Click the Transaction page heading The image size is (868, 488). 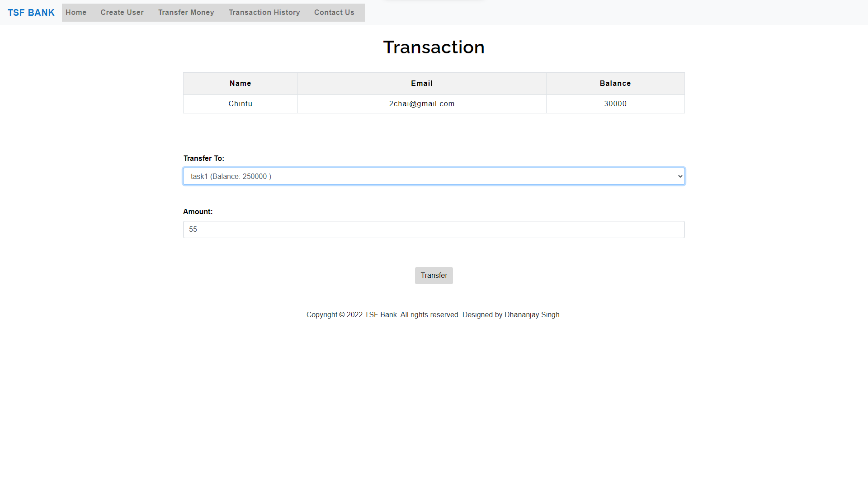[434, 47]
